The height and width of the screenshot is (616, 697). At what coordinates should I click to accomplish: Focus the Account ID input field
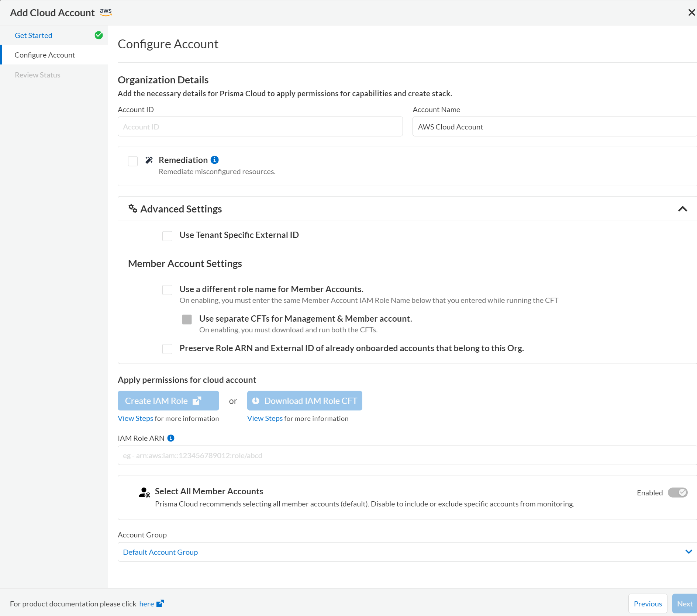(x=260, y=127)
